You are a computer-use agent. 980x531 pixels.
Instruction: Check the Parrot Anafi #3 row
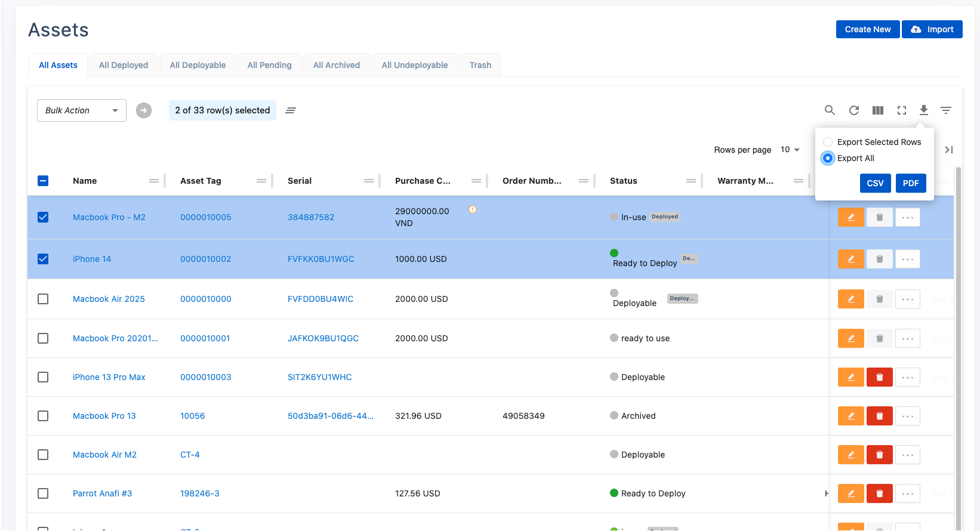[x=43, y=493]
